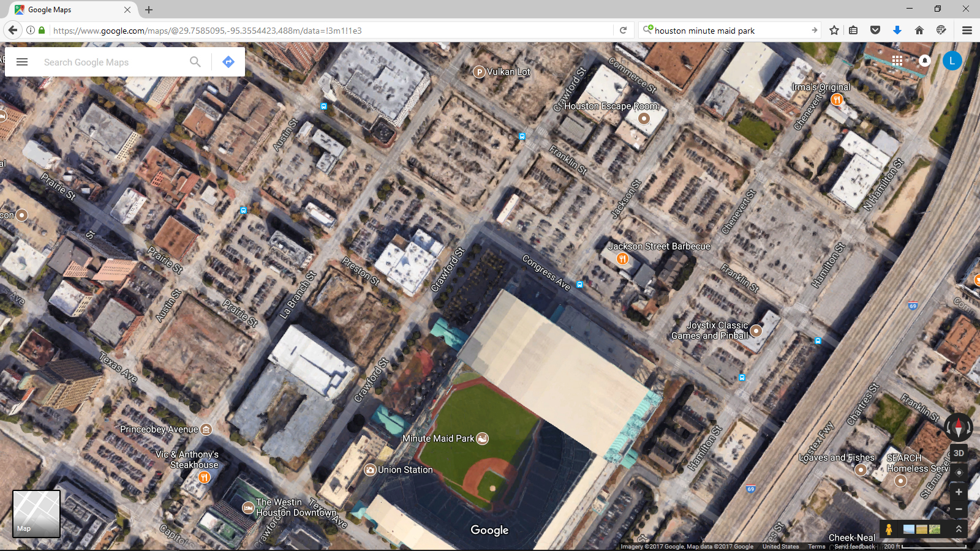Show your location with the target icon
Viewport: 980px width, 551px height.
coord(959,473)
